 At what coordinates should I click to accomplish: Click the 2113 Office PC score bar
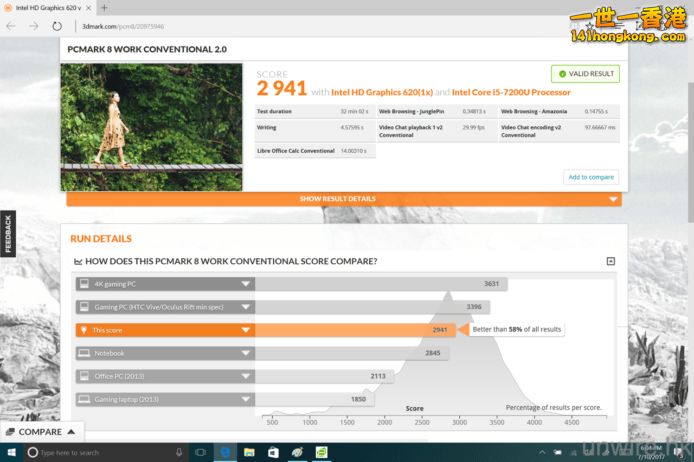324,376
